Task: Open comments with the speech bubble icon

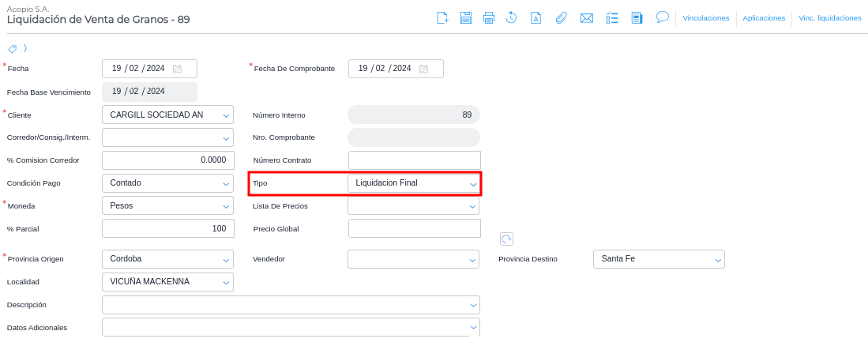Action: [x=663, y=17]
